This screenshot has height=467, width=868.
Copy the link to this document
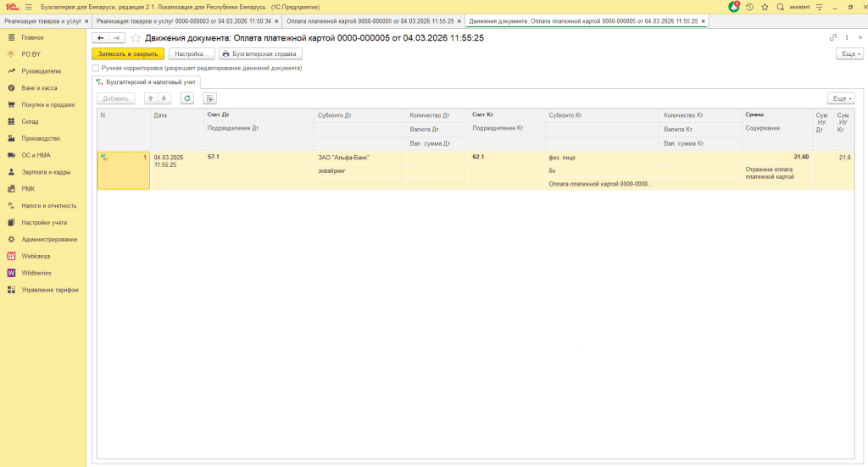click(x=833, y=38)
